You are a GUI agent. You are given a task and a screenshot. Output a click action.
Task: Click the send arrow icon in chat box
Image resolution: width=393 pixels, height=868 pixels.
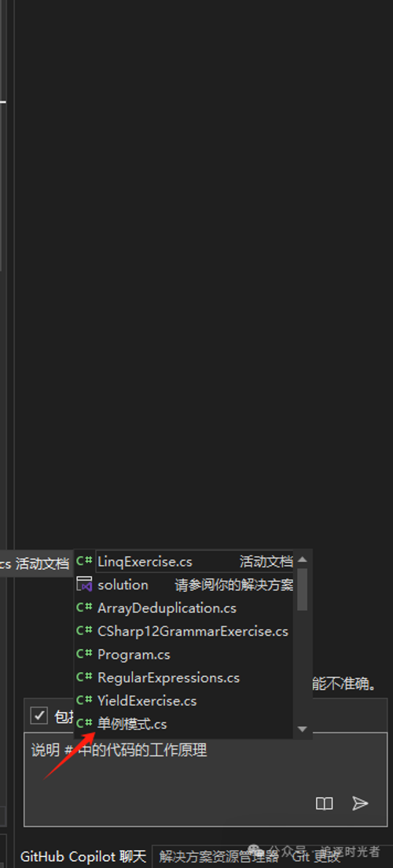[x=360, y=803]
